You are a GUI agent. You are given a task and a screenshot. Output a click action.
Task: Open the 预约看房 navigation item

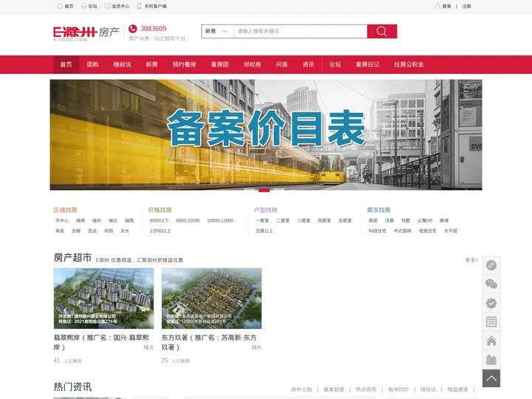184,64
